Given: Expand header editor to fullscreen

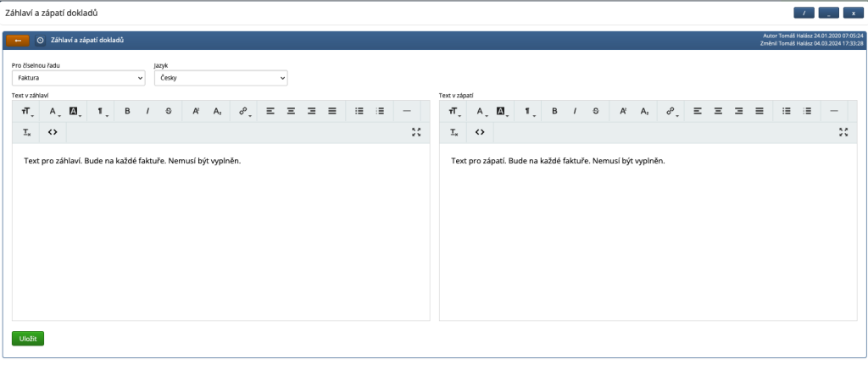Looking at the screenshot, I should tap(415, 132).
